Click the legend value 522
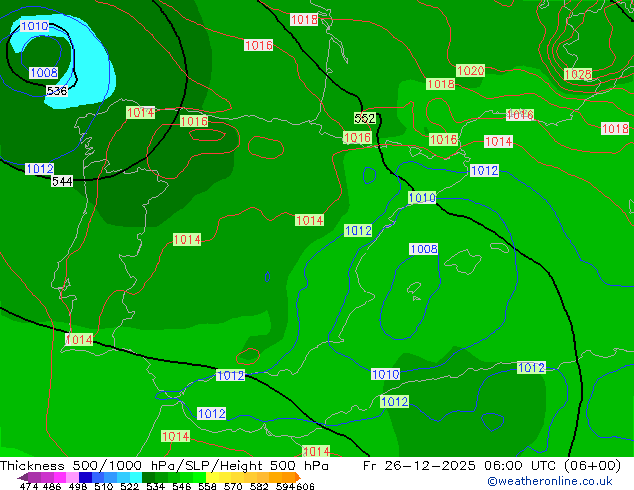Image resolution: width=634 pixels, height=490 pixels. 129,486
